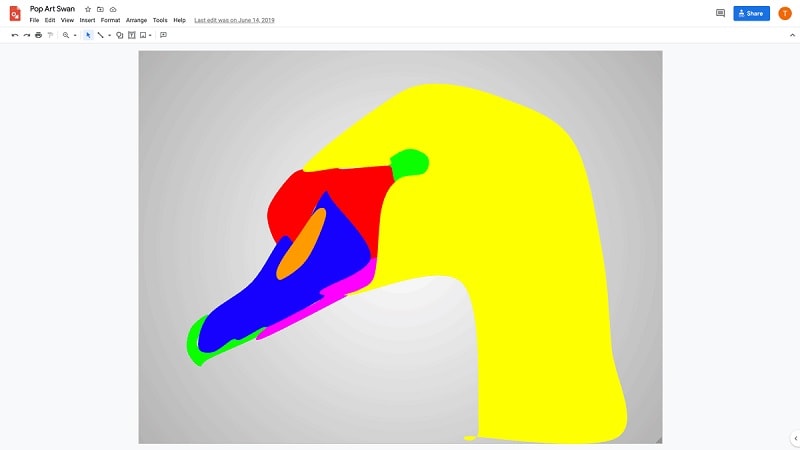
Task: Click the add comment toolbar icon
Action: click(x=163, y=35)
